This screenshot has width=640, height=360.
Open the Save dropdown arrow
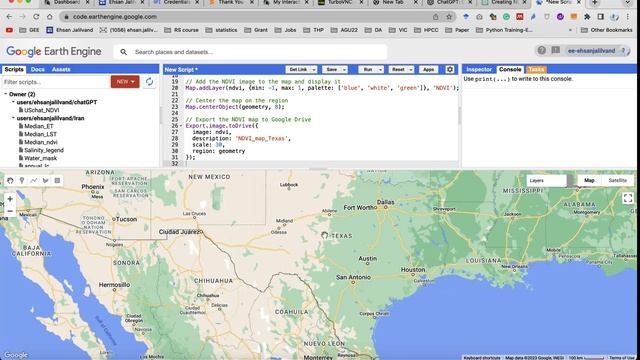(x=344, y=70)
